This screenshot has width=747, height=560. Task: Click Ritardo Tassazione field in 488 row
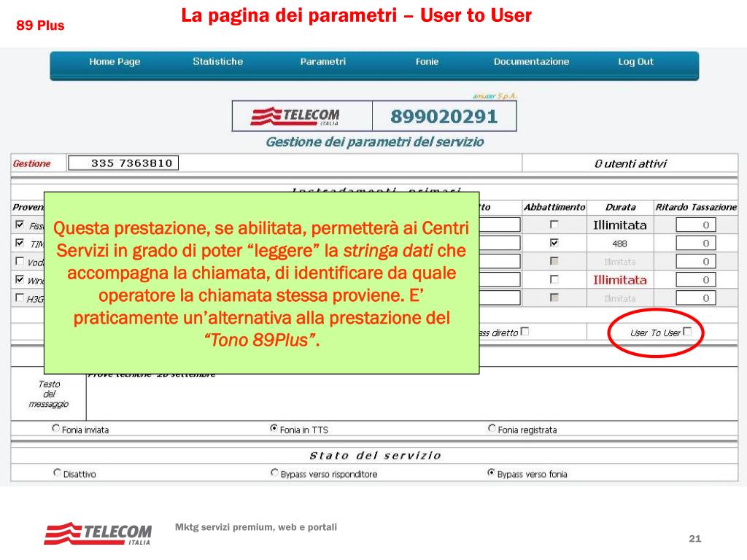point(695,243)
